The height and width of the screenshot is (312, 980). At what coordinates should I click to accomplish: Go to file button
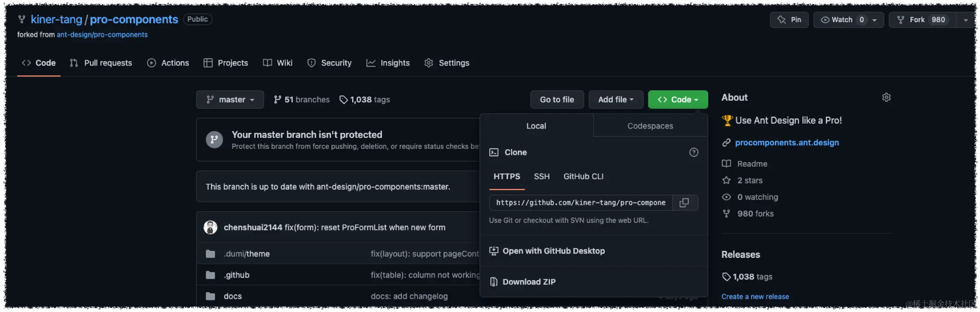point(557,100)
